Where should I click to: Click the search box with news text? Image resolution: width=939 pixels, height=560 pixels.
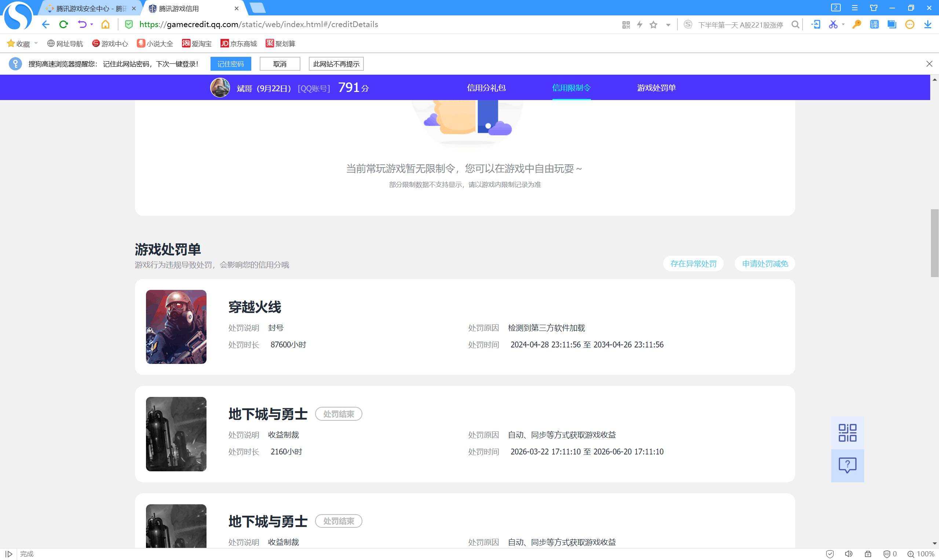point(740,25)
